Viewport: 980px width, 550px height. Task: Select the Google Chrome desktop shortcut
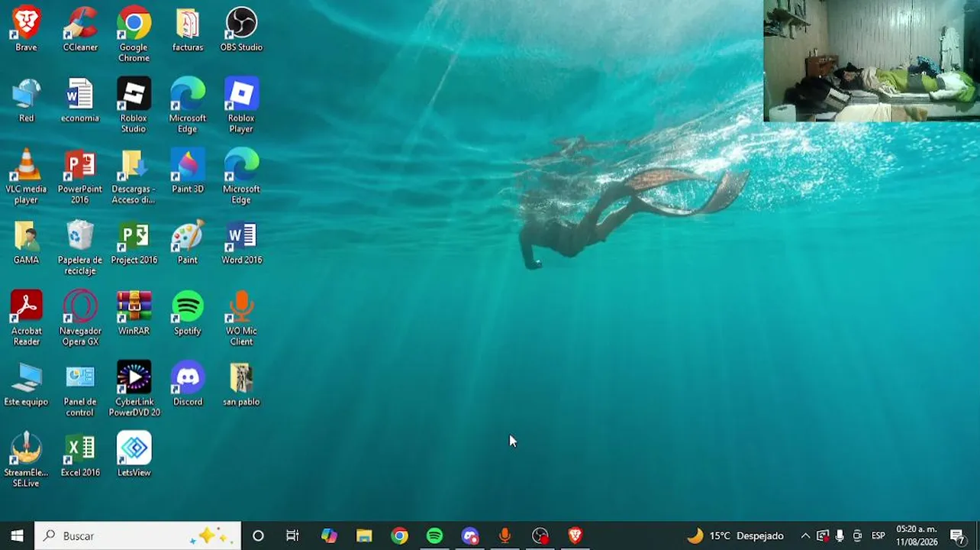click(134, 34)
